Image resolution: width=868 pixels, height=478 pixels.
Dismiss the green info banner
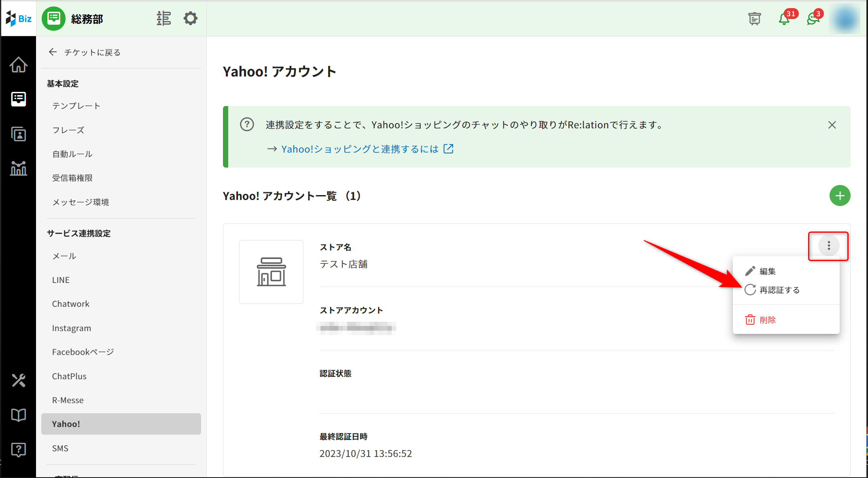click(832, 125)
